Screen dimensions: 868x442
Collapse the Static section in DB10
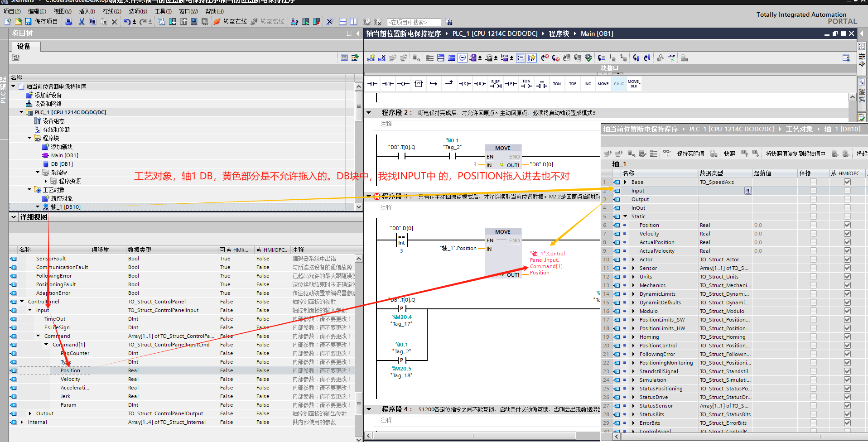point(626,216)
